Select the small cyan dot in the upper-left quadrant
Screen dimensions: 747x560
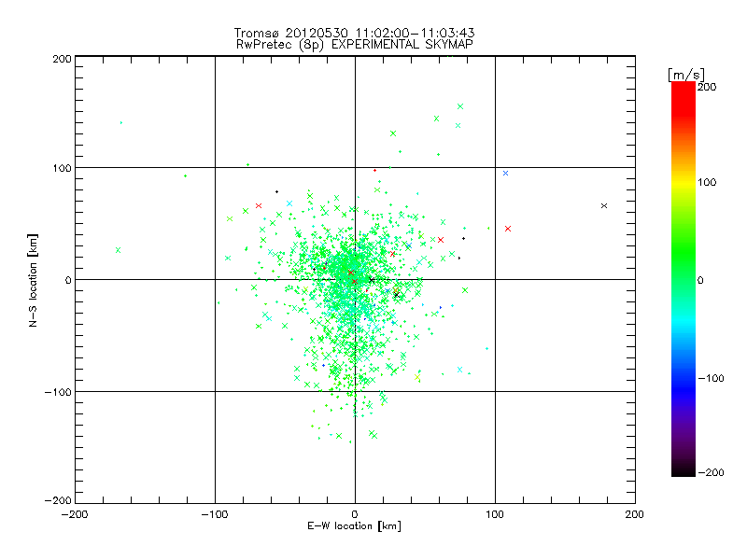[x=121, y=123]
